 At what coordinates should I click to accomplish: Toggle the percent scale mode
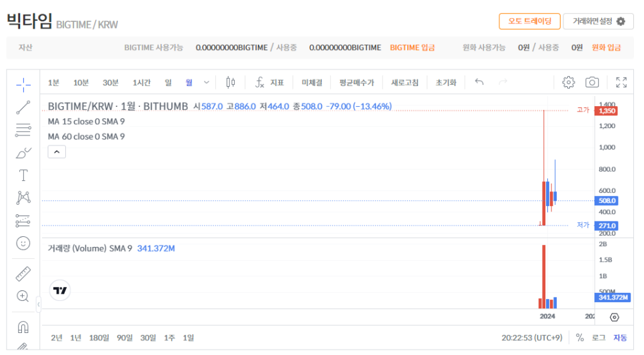[x=580, y=338]
